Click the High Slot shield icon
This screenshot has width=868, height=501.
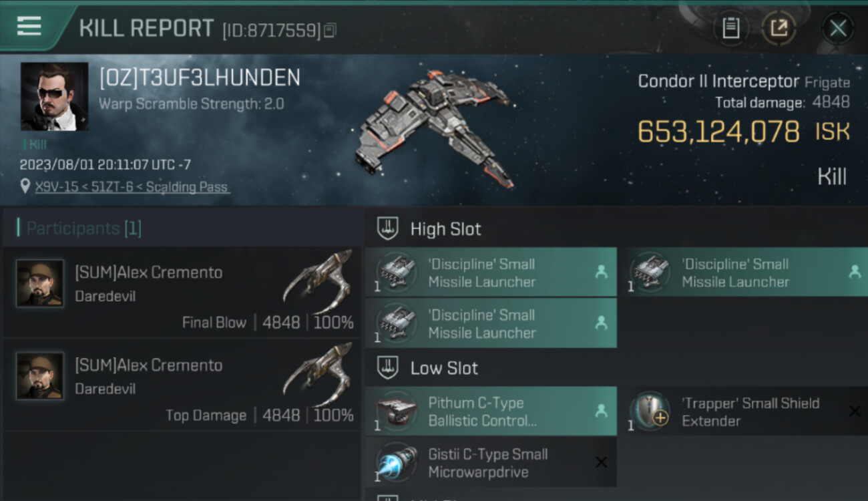(388, 228)
